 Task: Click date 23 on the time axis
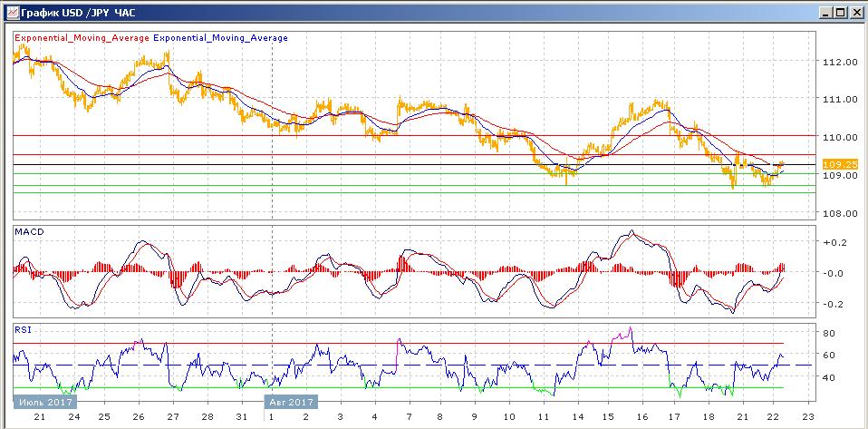808,417
